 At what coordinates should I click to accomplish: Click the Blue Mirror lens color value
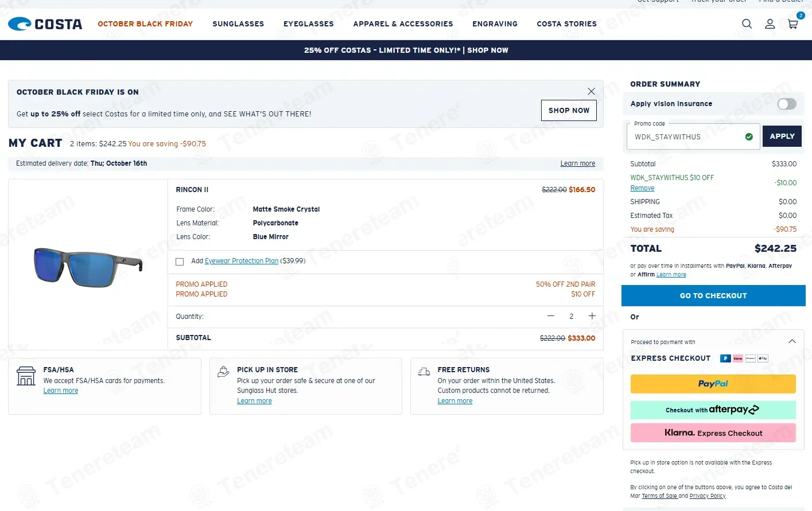point(271,237)
